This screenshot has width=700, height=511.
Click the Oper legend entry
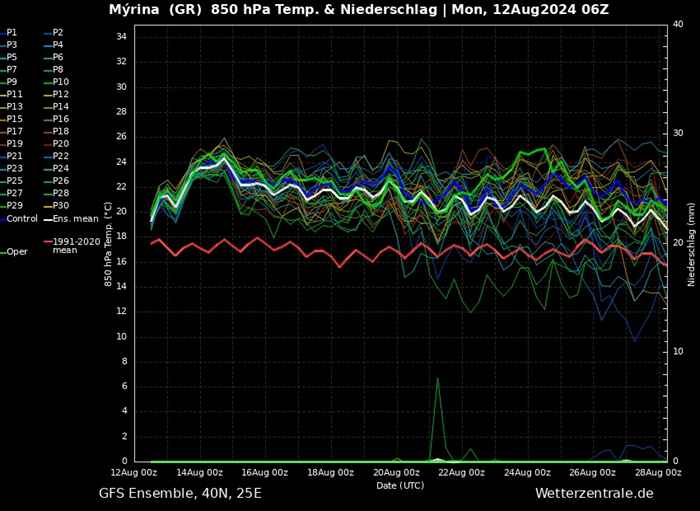pyautogui.click(x=17, y=252)
